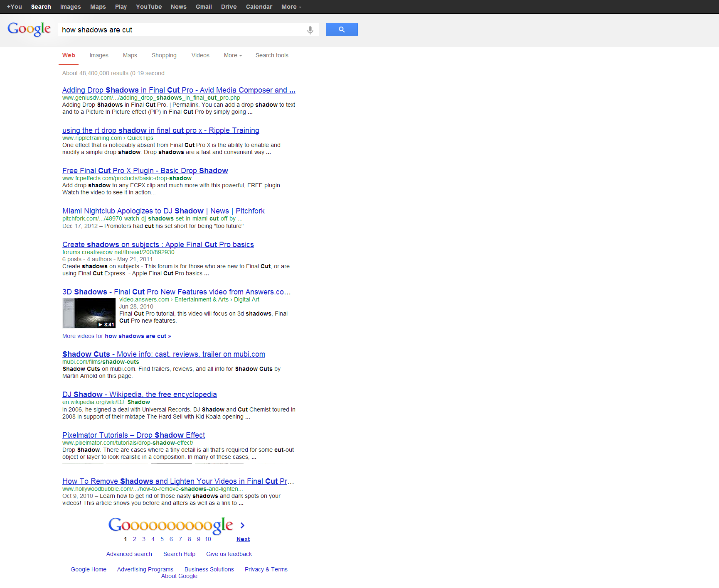Click the Google logo in the header
719x588 pixels.
[x=29, y=29]
